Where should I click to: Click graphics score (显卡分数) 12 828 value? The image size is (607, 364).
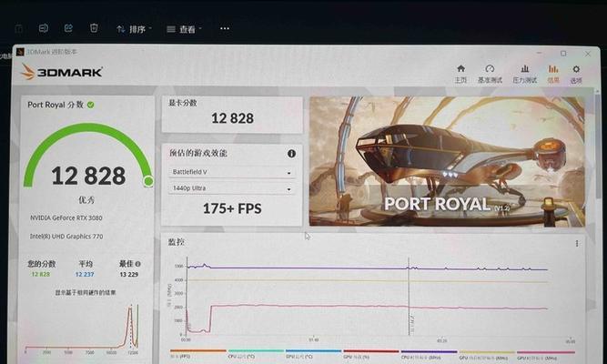[x=232, y=118]
